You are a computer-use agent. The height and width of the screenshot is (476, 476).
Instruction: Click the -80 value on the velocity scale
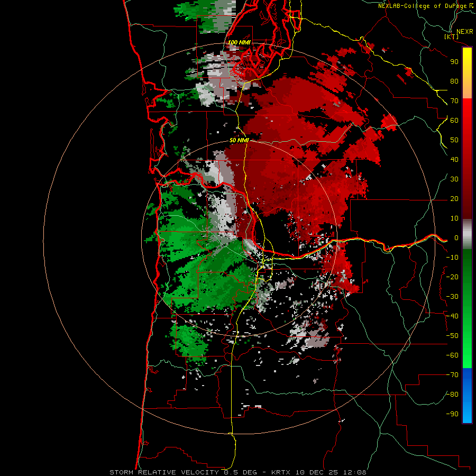(452, 395)
